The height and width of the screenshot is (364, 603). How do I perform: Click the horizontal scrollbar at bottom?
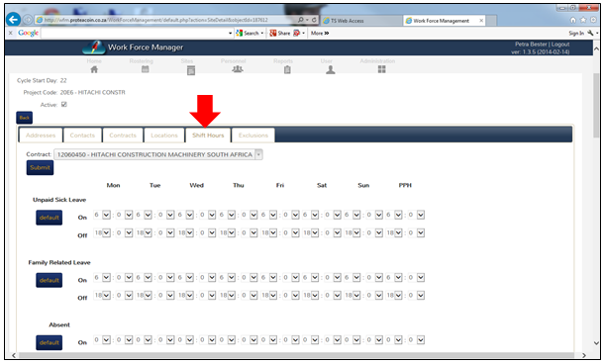click(296, 355)
